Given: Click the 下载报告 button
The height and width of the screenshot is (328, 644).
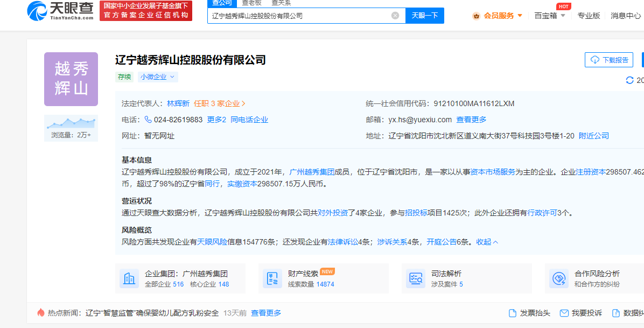Looking at the screenshot, I should (609, 60).
